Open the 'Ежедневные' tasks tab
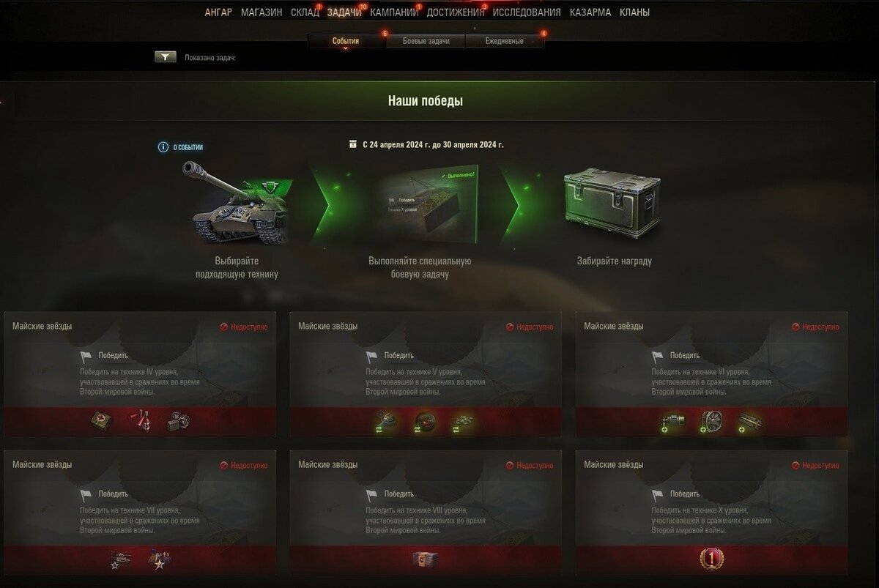Image resolution: width=879 pixels, height=588 pixels. point(504,41)
